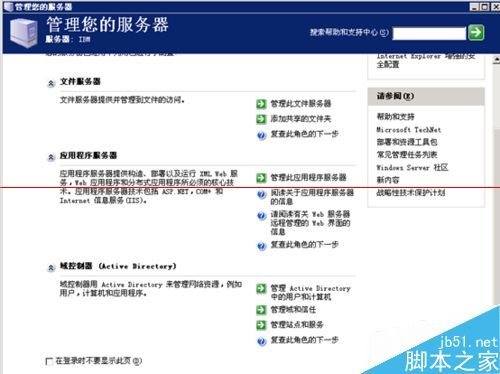The image size is (500, 374).
Task: Collapse the 域控制器 (Active Directory) section
Action: (51, 268)
